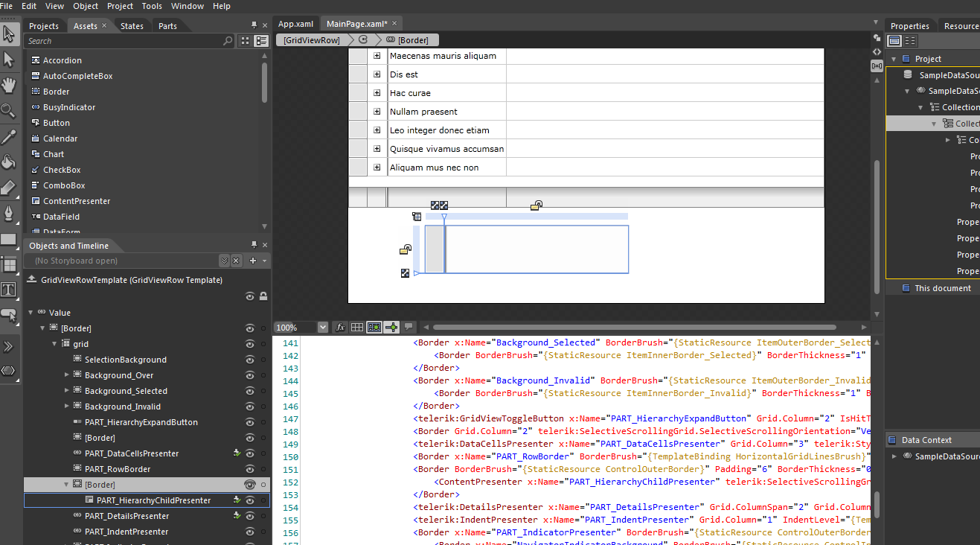Open the Tools menu

[152, 6]
